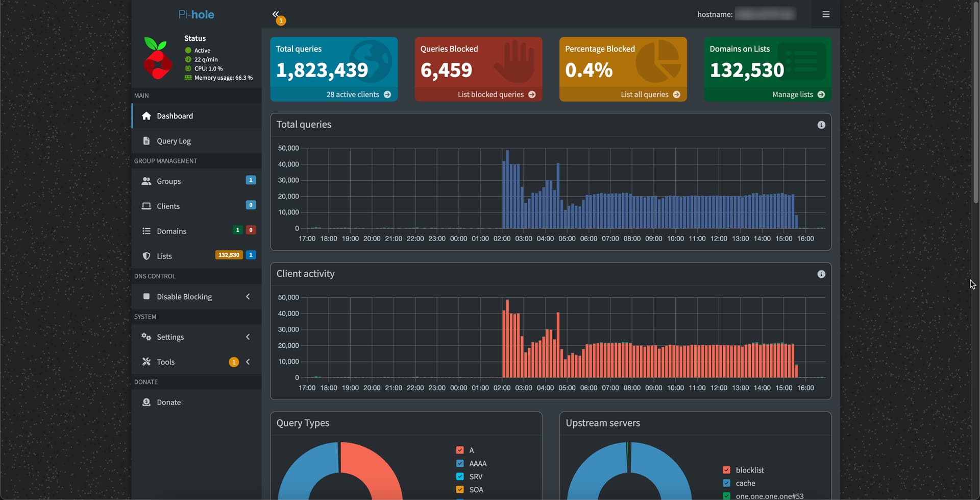Image resolution: width=980 pixels, height=500 pixels.
Task: Click the Pi-hole raspberry logo
Action: tap(157, 58)
